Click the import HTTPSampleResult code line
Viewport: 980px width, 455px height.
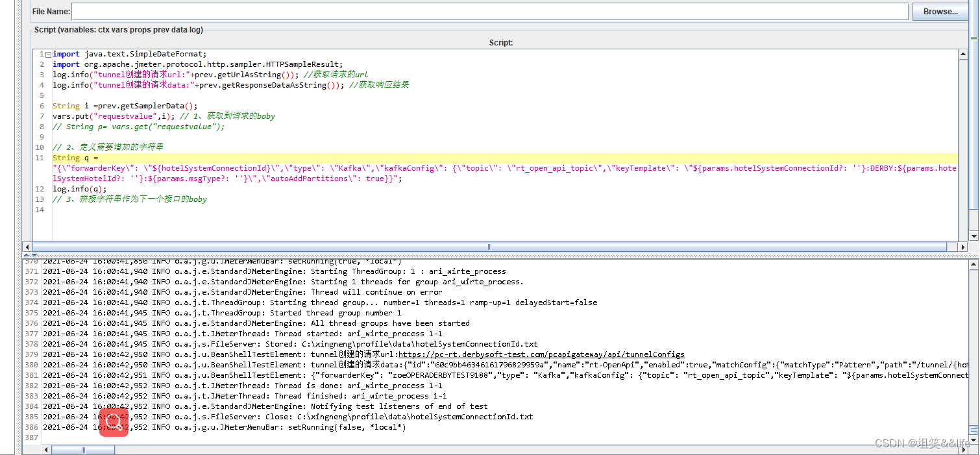click(197, 64)
